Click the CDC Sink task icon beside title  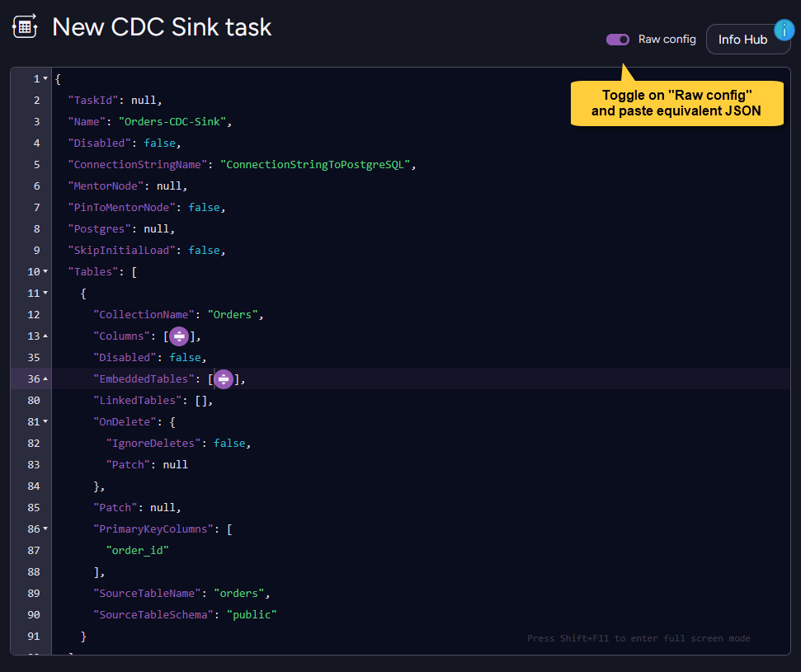point(25,26)
